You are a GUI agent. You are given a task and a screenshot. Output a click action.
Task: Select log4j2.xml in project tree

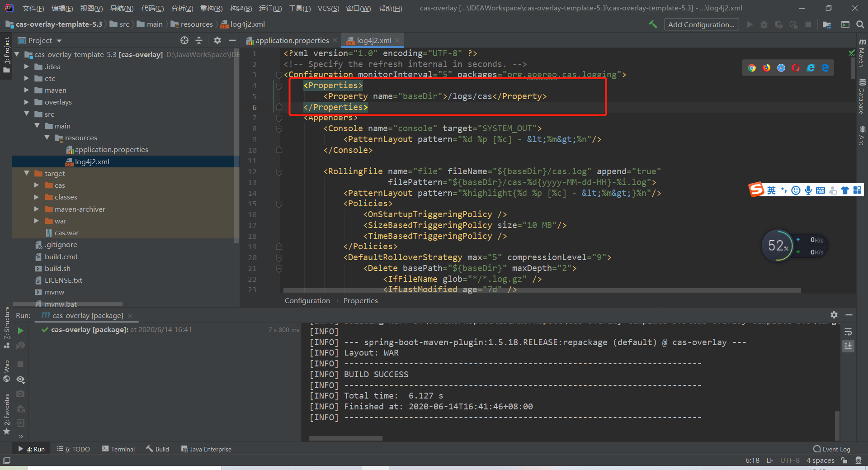click(x=92, y=161)
